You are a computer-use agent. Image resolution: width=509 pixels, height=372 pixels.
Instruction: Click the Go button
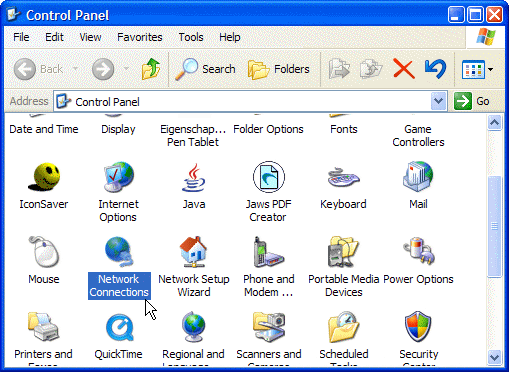(472, 101)
